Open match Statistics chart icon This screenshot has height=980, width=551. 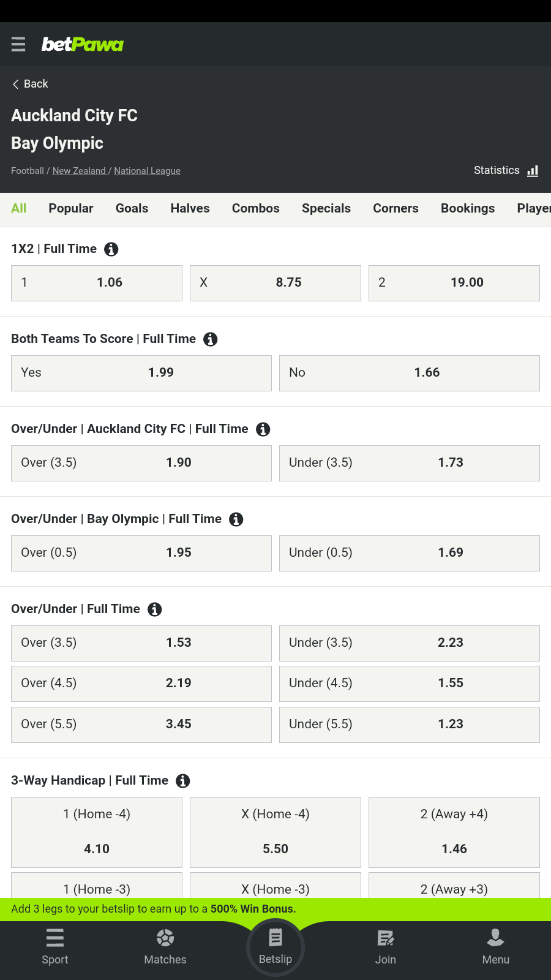(533, 171)
